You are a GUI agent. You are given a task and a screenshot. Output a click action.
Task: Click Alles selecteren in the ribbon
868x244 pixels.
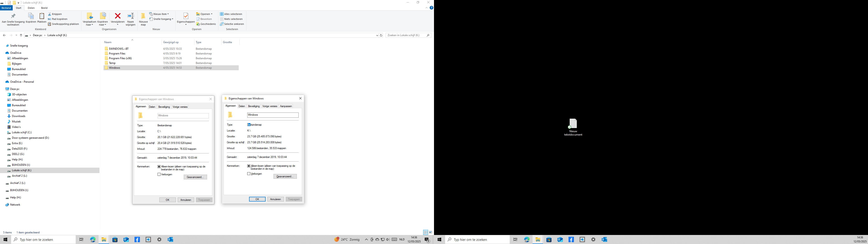[231, 14]
